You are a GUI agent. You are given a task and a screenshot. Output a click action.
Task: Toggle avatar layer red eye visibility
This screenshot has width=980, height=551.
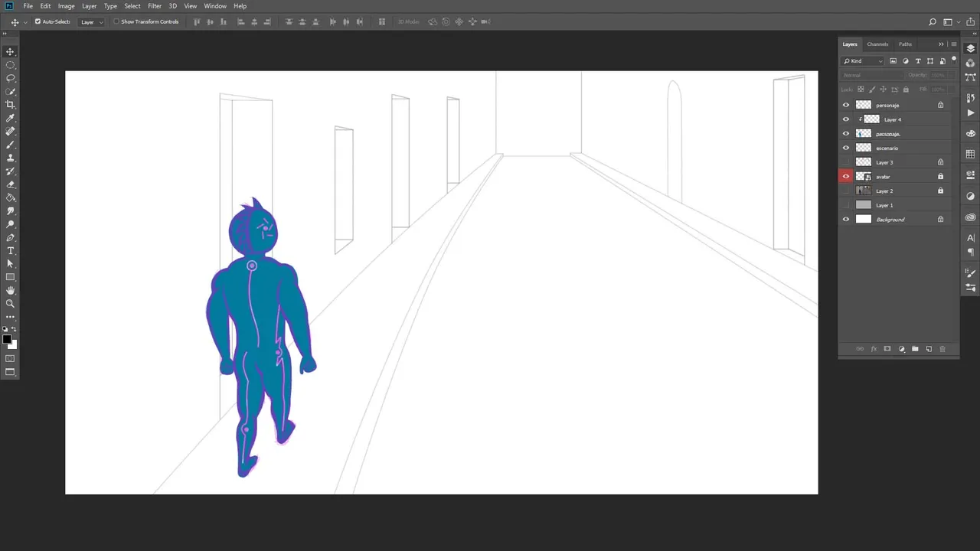point(846,177)
